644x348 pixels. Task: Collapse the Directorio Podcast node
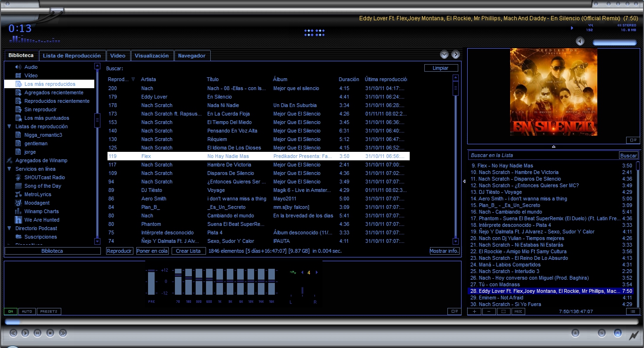9,228
